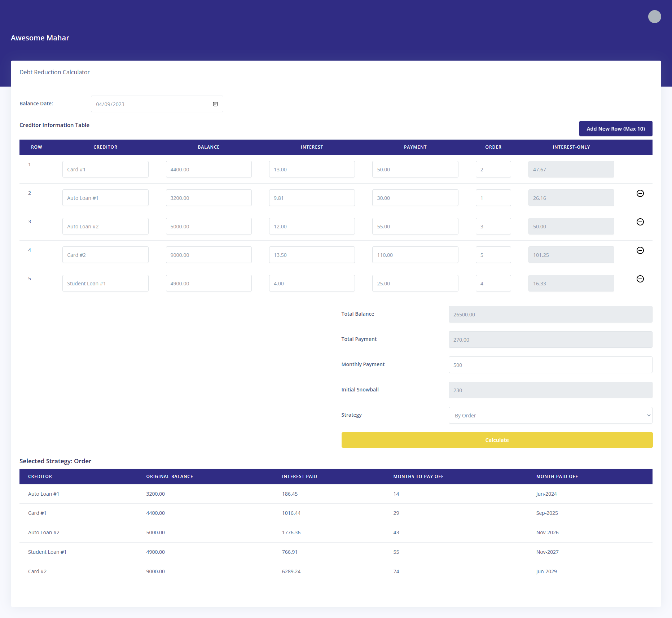The image size is (672, 618).
Task: Open the Strategy dropdown showing By Order
Action: tap(550, 415)
